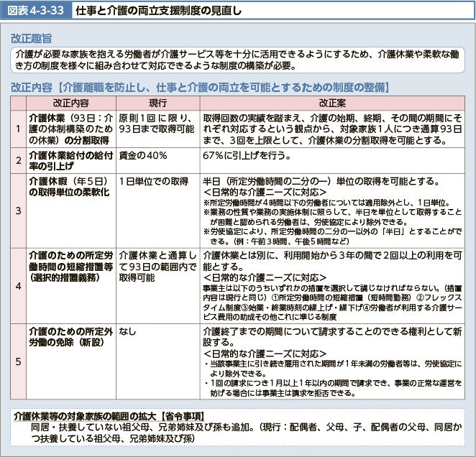This screenshot has width=476, height=457.
Task: Select the 改正内容【介護離職を防止し…】 section heading
Action: tap(200, 88)
